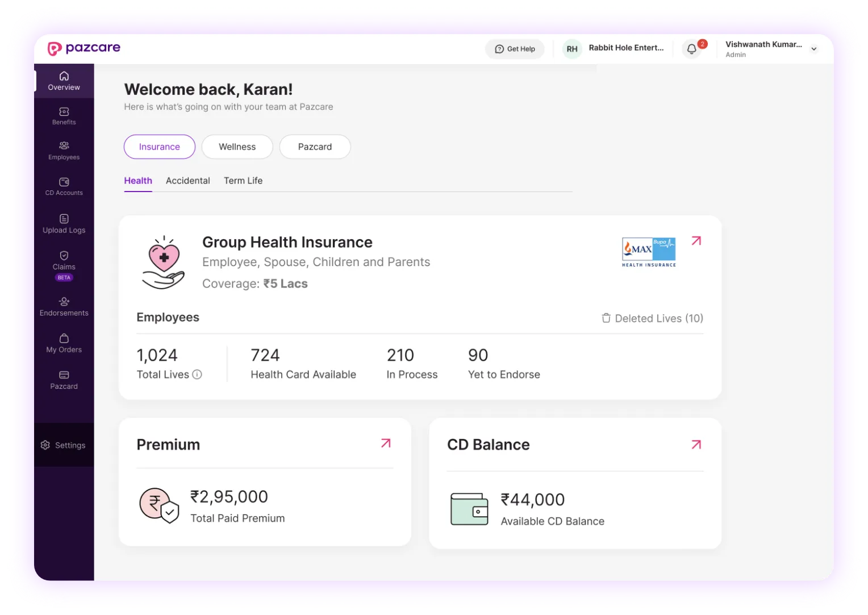Viewport: 868px width, 615px height.
Task: Navigate to CD Accounts via sidebar icon
Action: [64, 186]
